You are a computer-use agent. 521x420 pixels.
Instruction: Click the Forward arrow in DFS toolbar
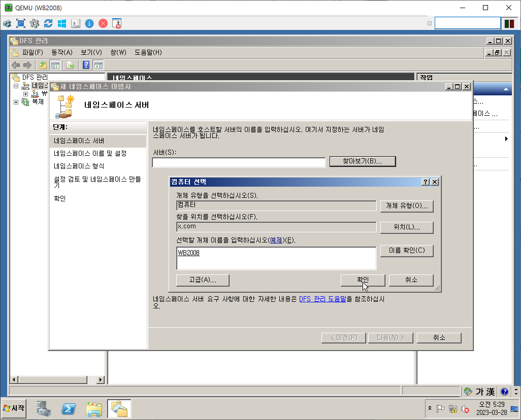[x=27, y=65]
